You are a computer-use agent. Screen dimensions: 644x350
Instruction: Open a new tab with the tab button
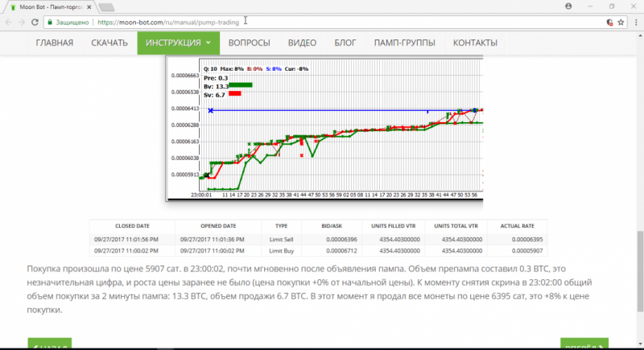coord(106,7)
